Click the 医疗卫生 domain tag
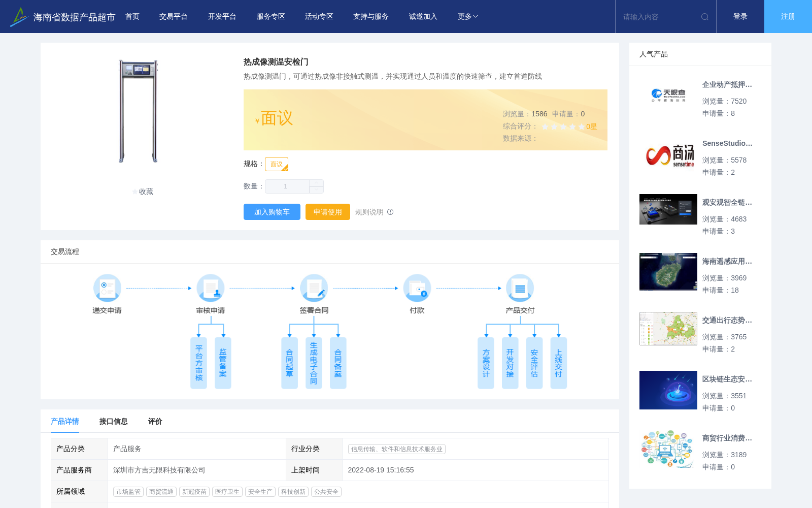The height and width of the screenshot is (508, 812). (x=227, y=492)
